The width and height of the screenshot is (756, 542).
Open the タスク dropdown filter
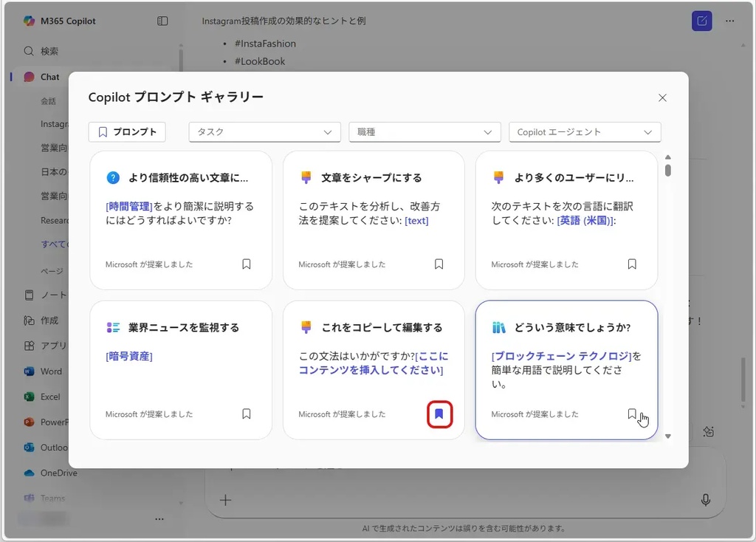click(264, 132)
